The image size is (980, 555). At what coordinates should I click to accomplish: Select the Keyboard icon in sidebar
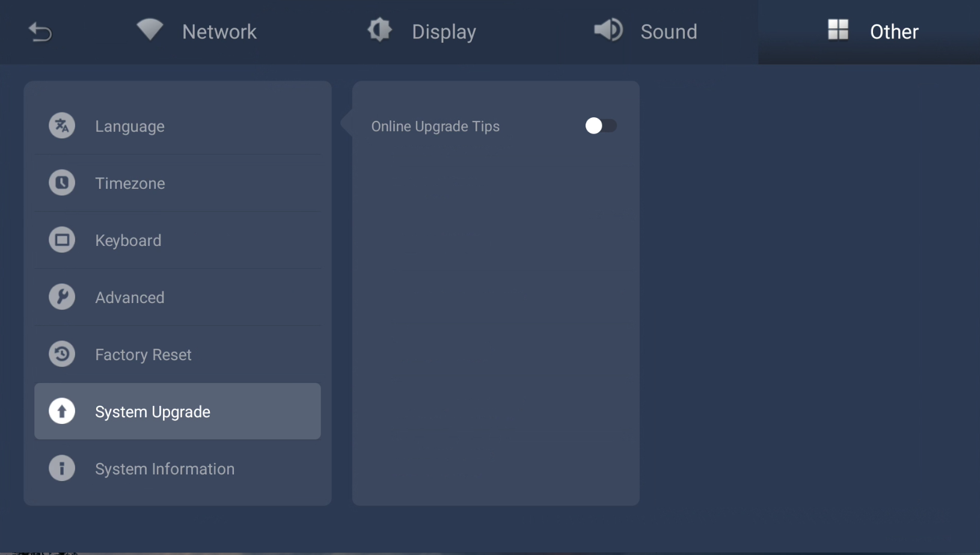(62, 240)
